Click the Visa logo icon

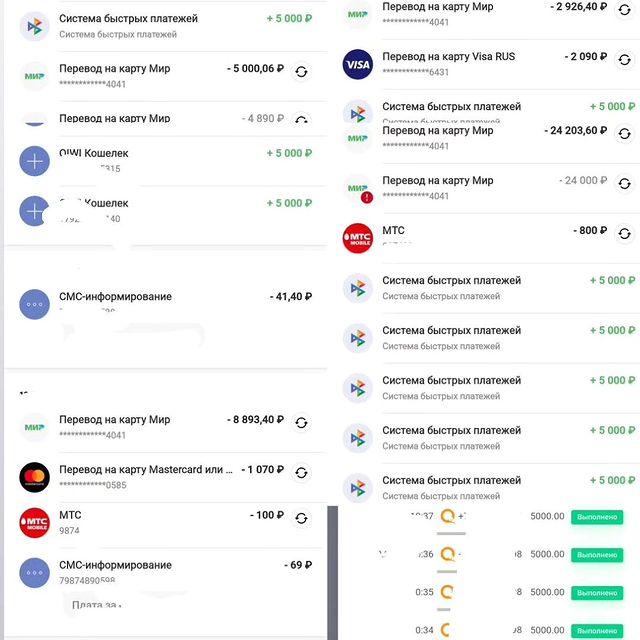pyautogui.click(x=358, y=64)
